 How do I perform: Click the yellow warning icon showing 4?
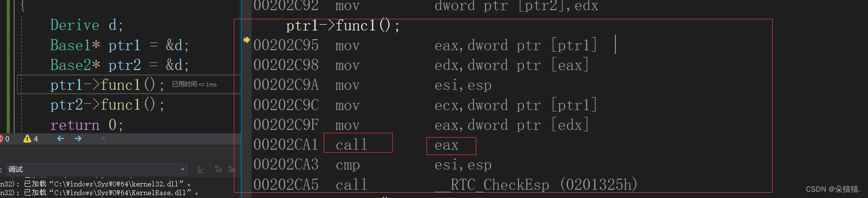click(x=27, y=139)
